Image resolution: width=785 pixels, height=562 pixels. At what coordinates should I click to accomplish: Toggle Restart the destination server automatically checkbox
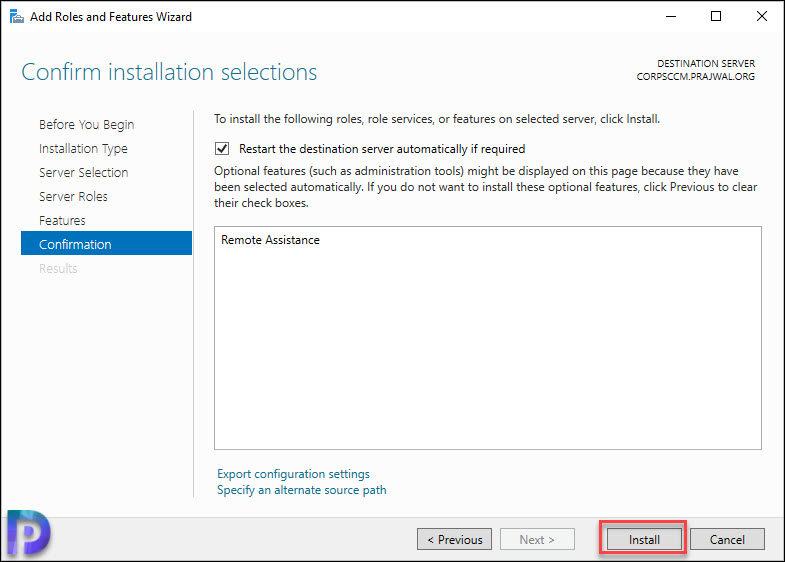coord(222,149)
